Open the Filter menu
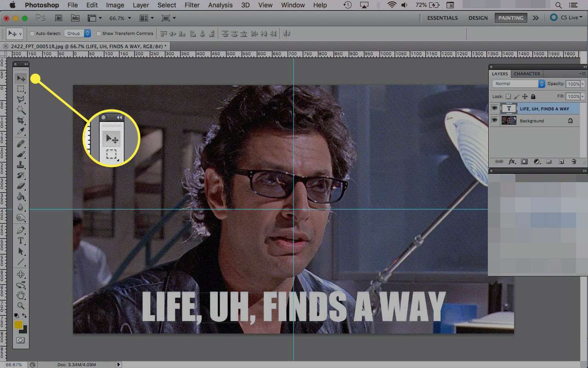The height and width of the screenshot is (368, 588). [x=192, y=5]
